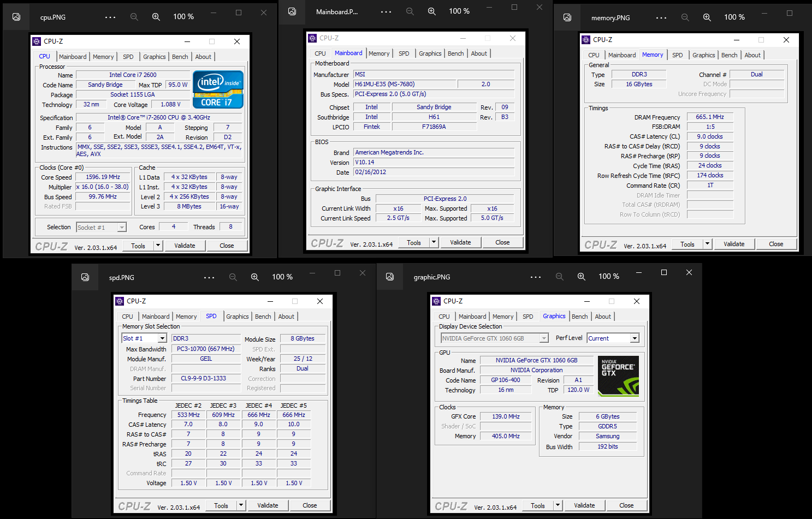Open the three-dots menu in memory.PNG viewer
This screenshot has width=812, height=519.
661,17
